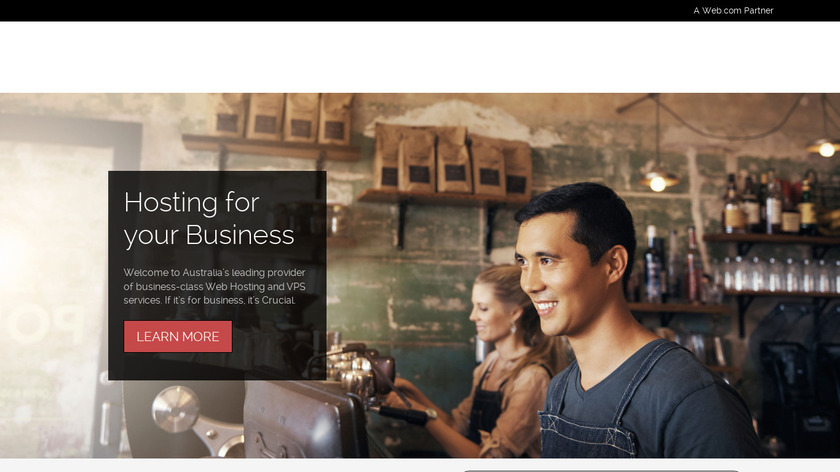Click the dark overlay panel below LEARN MORE
This screenshot has height=472, width=840.
click(217, 366)
